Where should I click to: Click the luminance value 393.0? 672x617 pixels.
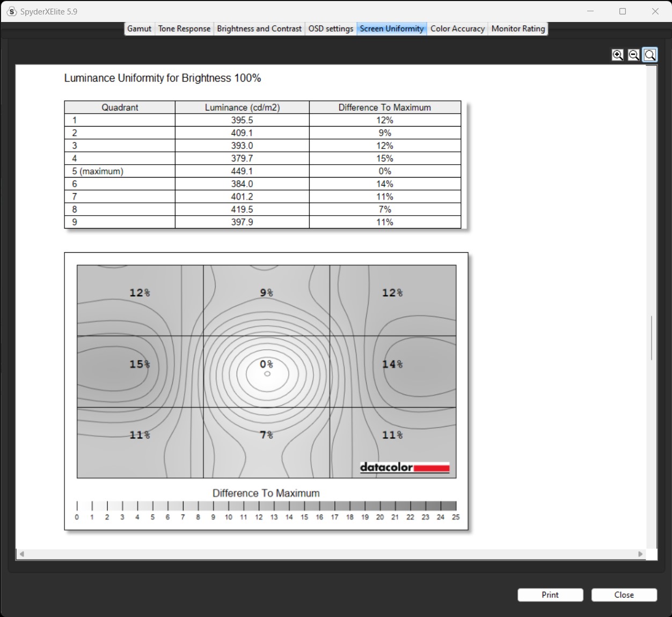click(x=242, y=145)
